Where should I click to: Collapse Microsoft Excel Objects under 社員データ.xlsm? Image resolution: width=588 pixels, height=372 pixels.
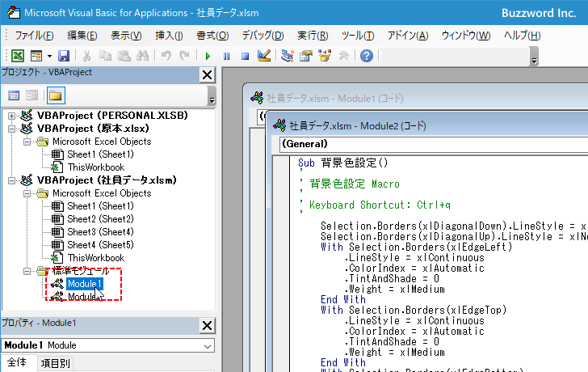[x=27, y=194]
